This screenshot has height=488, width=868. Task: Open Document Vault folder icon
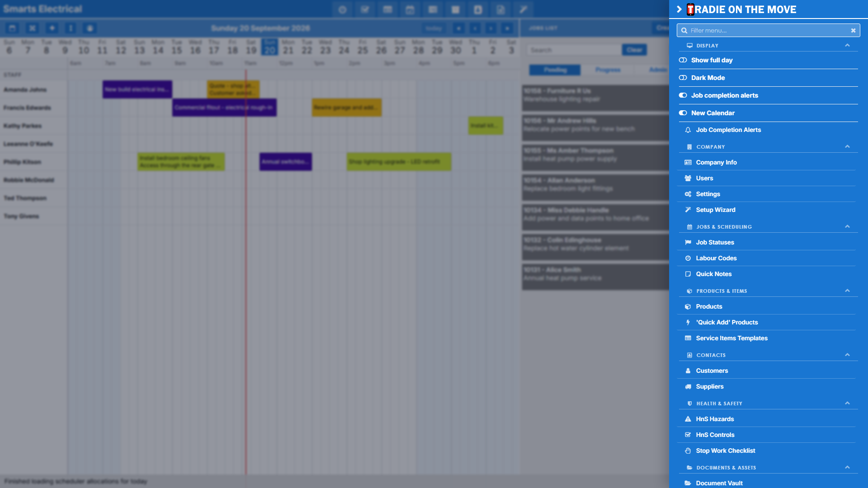pos(688,483)
